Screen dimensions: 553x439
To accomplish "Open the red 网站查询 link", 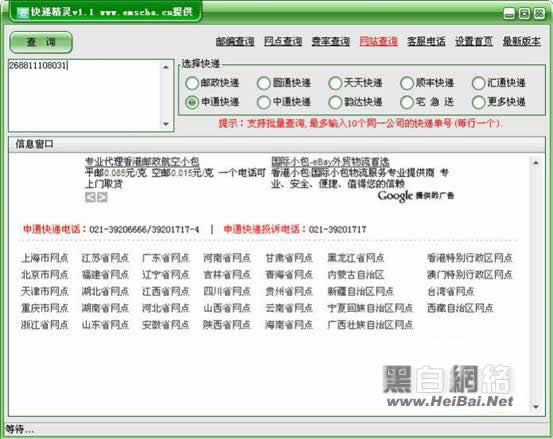I will tap(378, 42).
